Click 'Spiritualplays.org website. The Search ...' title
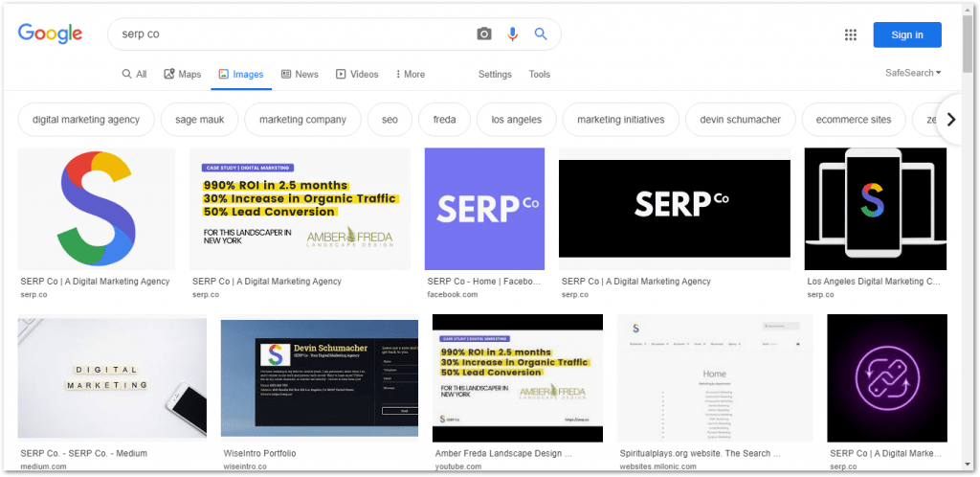 pyautogui.click(x=700, y=453)
